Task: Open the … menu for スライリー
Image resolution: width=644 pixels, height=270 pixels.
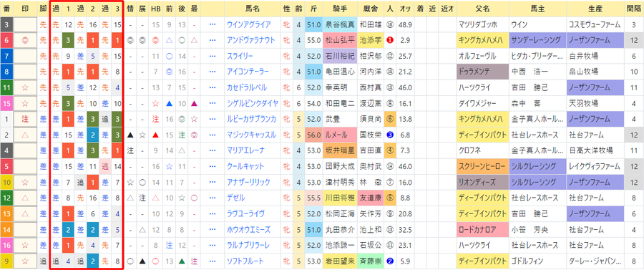Action: point(213,56)
